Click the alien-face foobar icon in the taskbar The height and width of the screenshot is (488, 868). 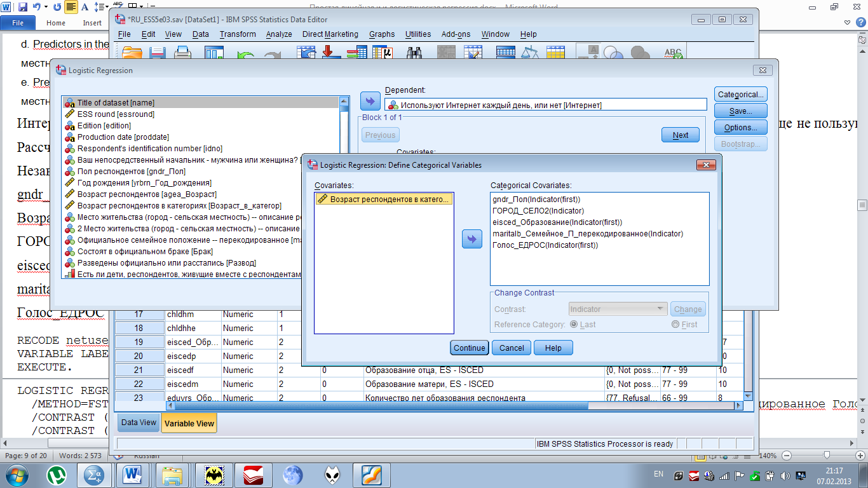click(x=332, y=475)
